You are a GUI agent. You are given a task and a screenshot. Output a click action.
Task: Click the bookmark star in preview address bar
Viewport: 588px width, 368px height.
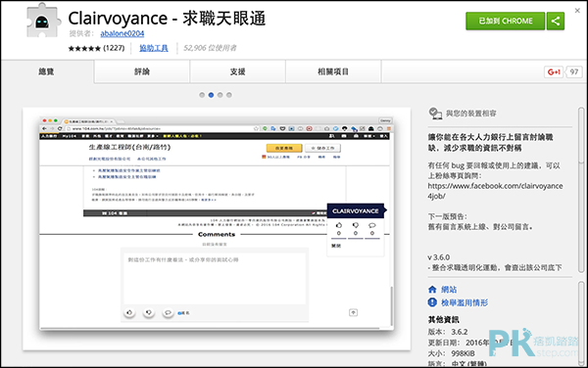point(256,128)
